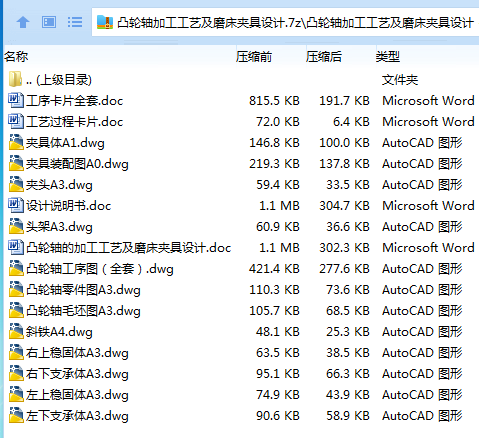The height and width of the screenshot is (438, 479).
Task: Click the folder icon of .. (上级目录)
Action: [x=15, y=79]
